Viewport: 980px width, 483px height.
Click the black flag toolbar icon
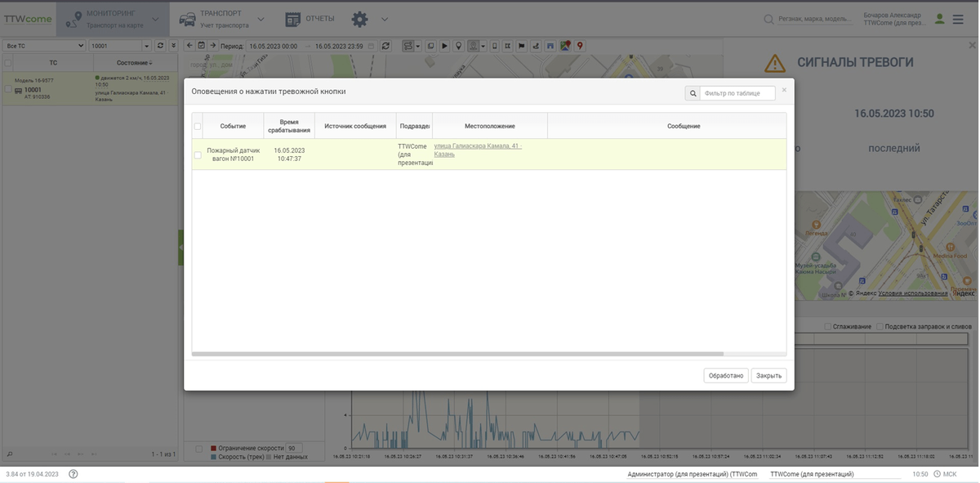click(x=521, y=46)
